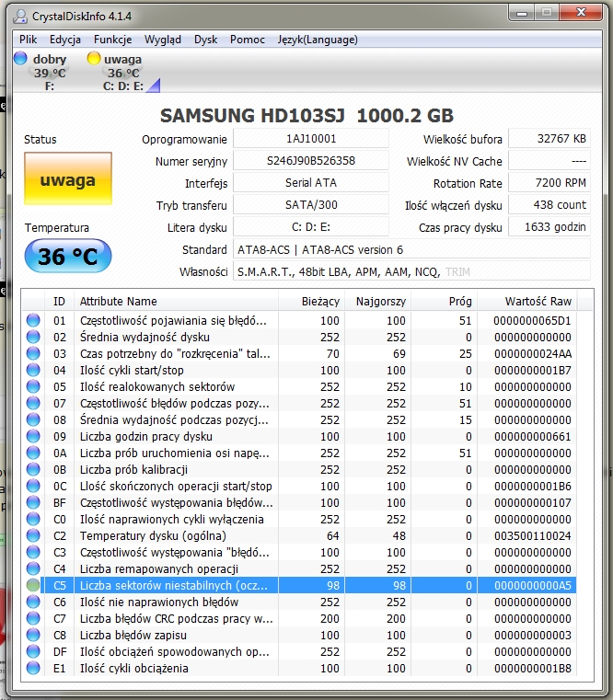Click the firmware field 1AJ10001
Image resolution: width=613 pixels, height=700 pixels.
click(311, 138)
